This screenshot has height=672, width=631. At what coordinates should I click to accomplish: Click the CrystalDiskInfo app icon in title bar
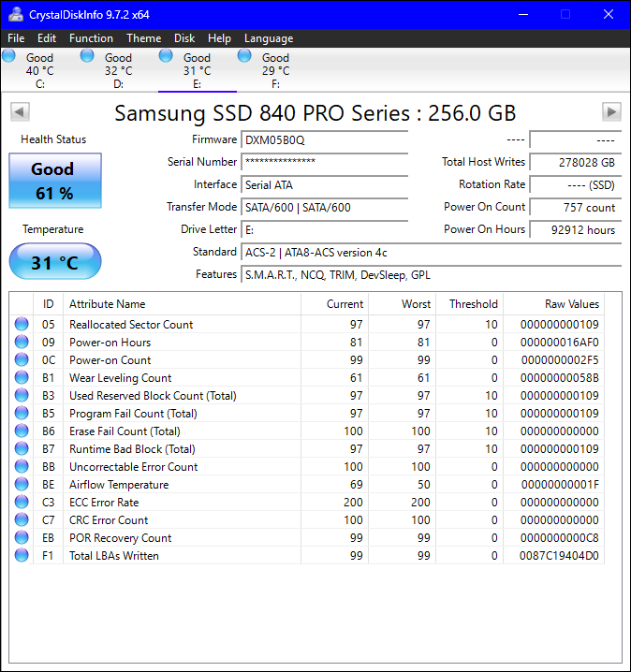pyautogui.click(x=16, y=15)
